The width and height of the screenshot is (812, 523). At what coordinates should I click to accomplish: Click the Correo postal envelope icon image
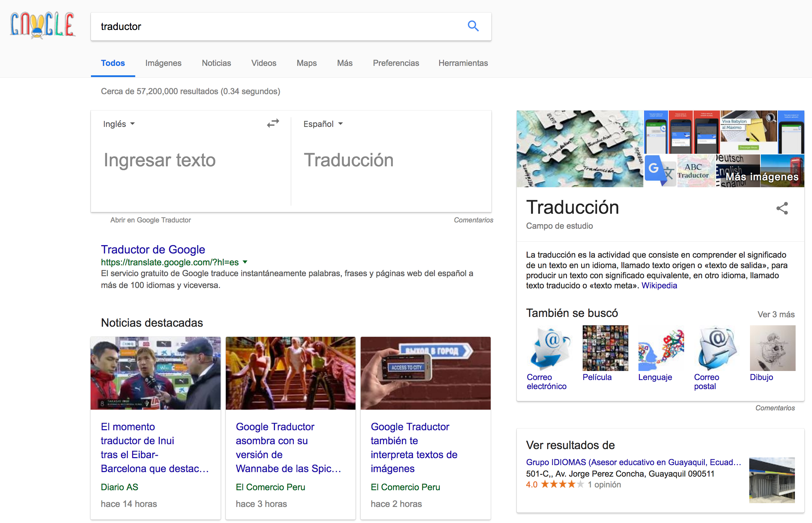pos(717,348)
